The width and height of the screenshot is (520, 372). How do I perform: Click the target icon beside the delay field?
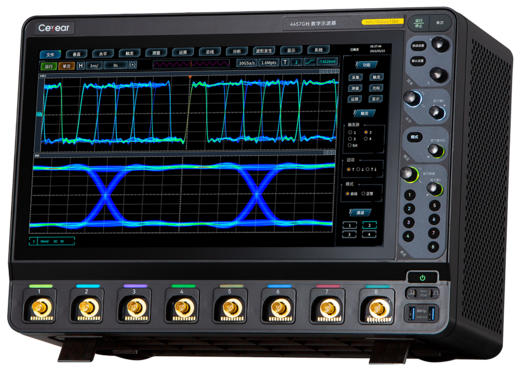[x=133, y=65]
